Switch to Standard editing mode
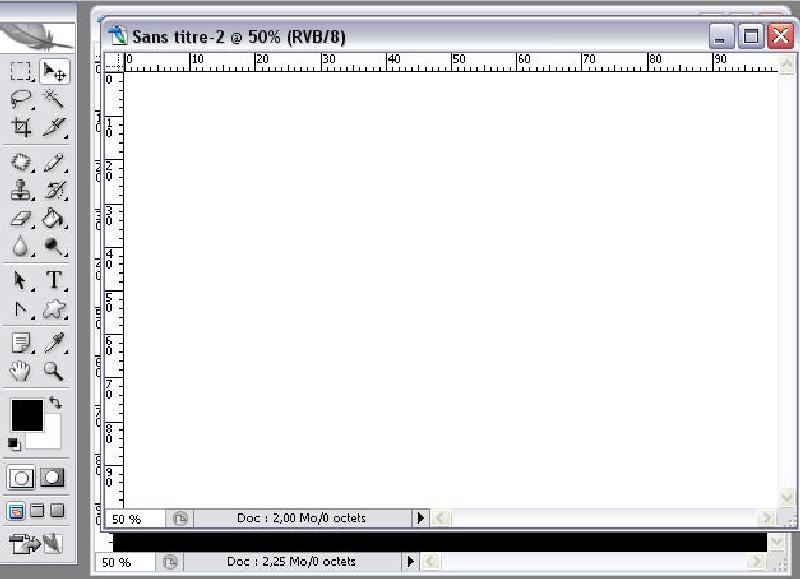The image size is (800, 579). click(x=21, y=478)
